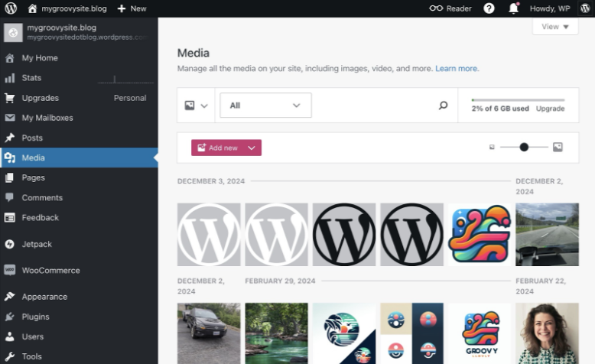Screen dimensions: 595x364
Task: Click the small thumbnail size icon
Action: click(492, 147)
